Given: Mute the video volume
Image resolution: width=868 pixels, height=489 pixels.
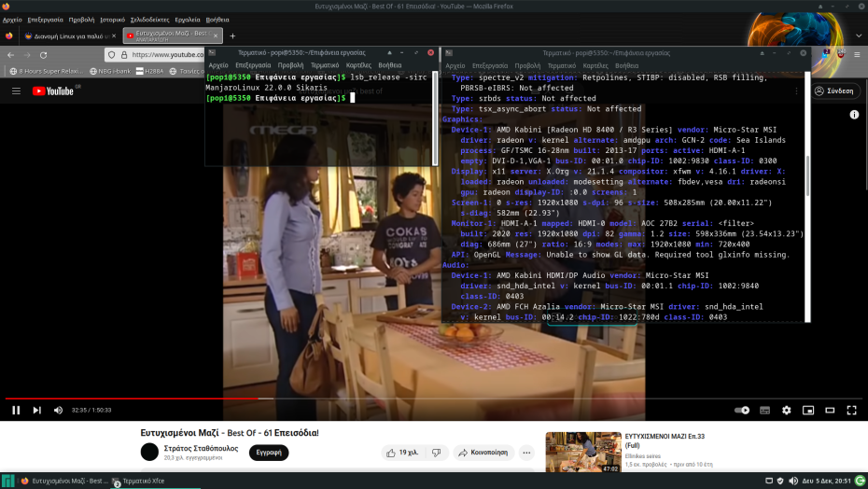Looking at the screenshot, I should [58, 410].
